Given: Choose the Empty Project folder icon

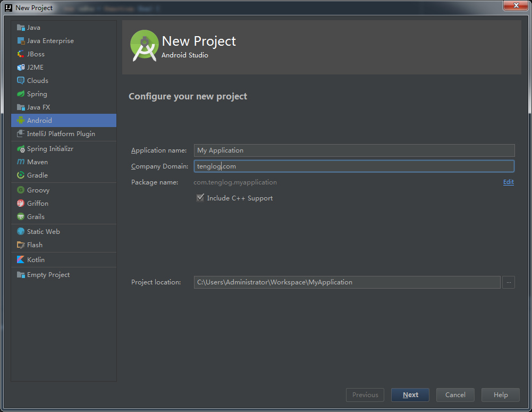Looking at the screenshot, I should (x=21, y=274).
